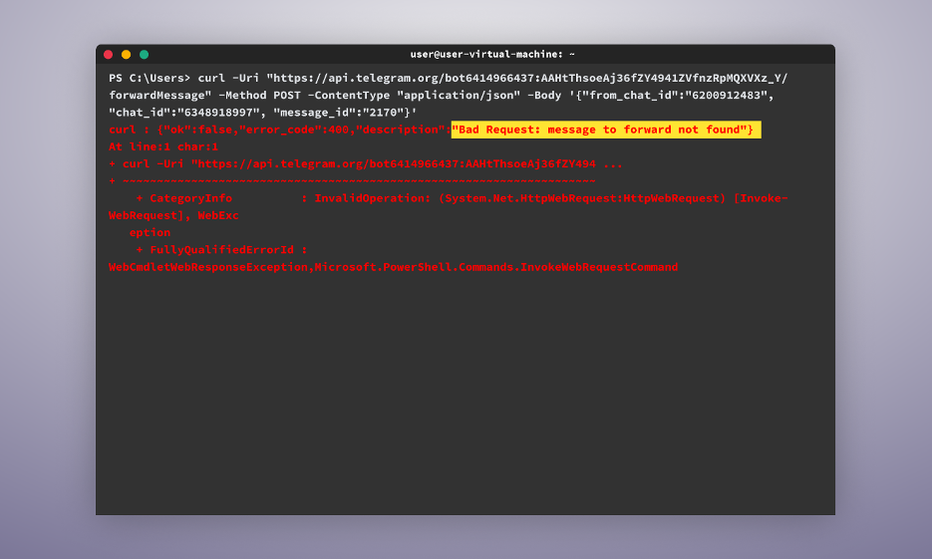Click the CategoryInfo label
Screen dimensions: 933x560
click(x=191, y=198)
